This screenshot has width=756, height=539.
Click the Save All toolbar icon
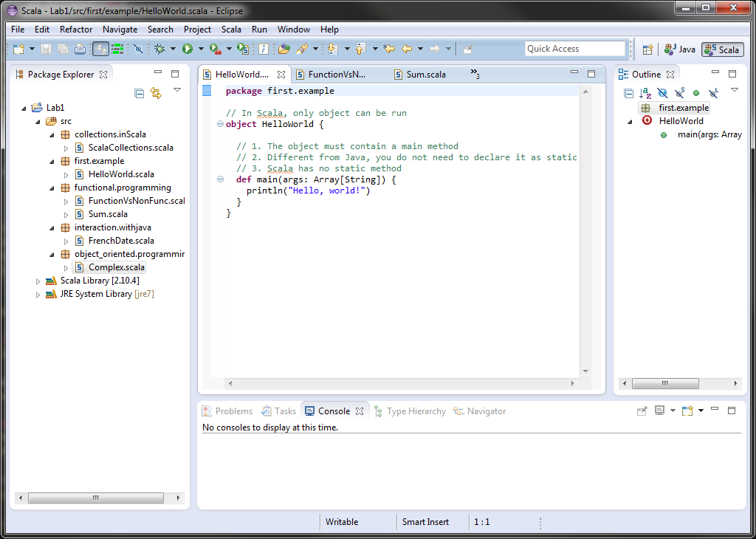63,49
